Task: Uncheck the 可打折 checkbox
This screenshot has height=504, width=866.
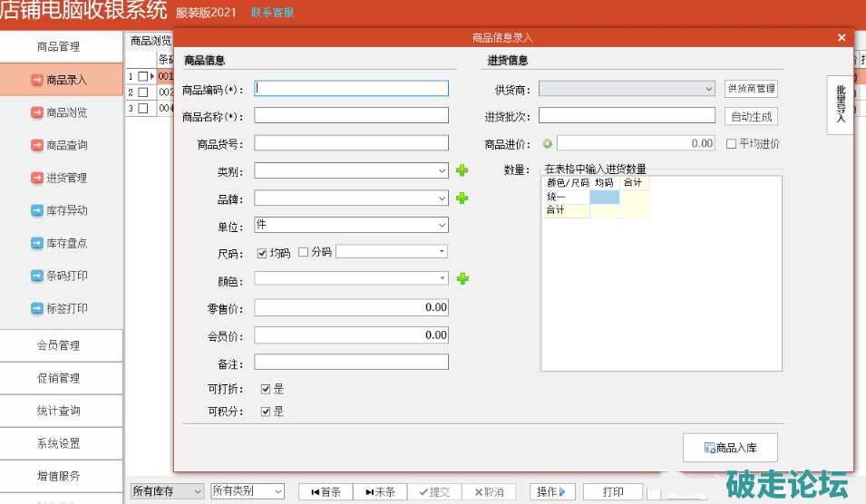Action: pos(266,389)
